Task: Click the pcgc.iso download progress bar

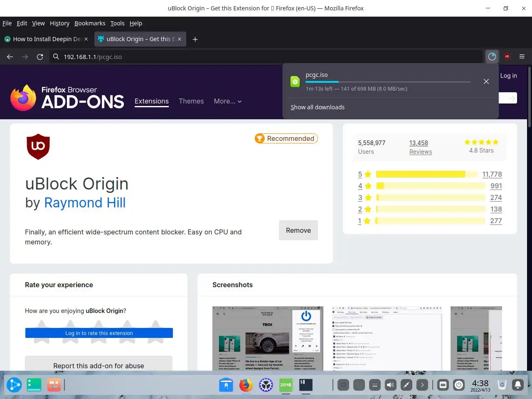Action: tap(388, 82)
